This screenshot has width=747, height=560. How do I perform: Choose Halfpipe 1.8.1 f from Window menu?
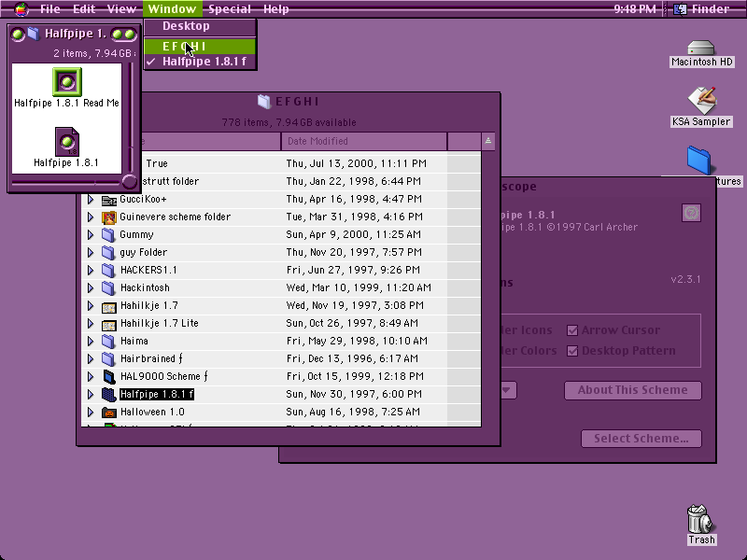coord(200,62)
